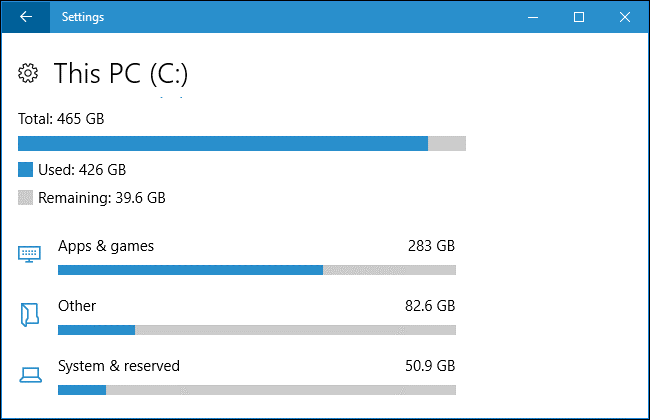The width and height of the screenshot is (650, 420).
Task: Click the 283 GB size value
Action: click(431, 245)
